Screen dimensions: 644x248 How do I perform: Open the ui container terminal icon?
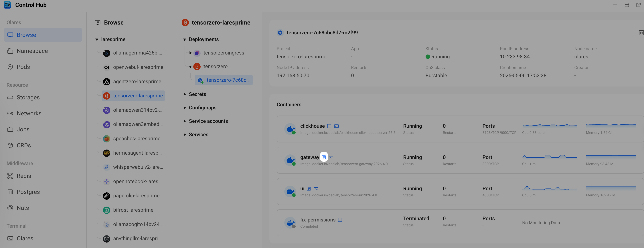[x=316, y=189]
